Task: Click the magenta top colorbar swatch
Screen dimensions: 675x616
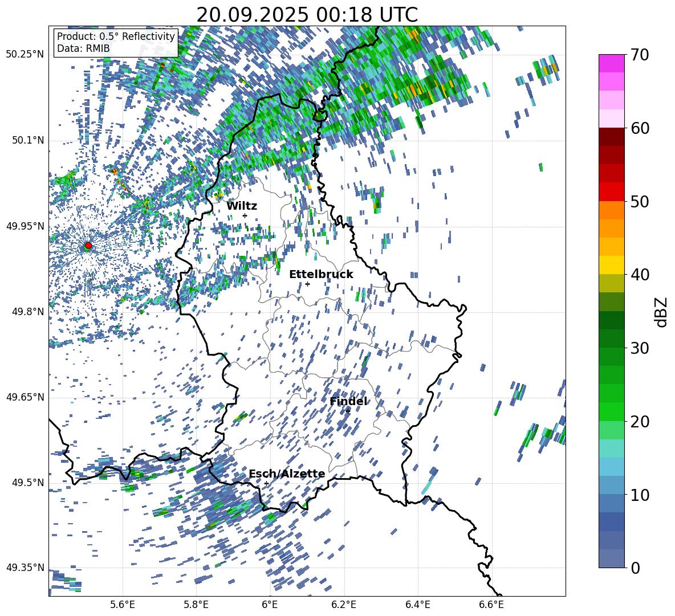Action: tap(611, 63)
